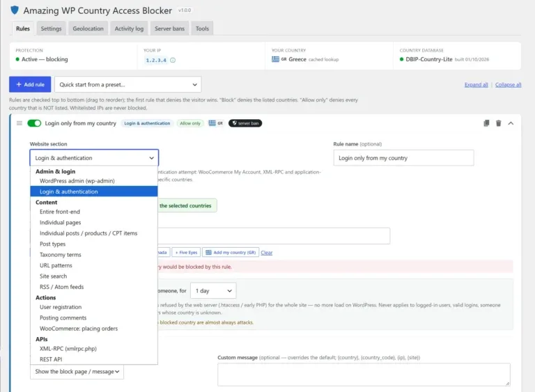The image size is (535, 392).
Task: Open the Rules tab
Action: [x=23, y=29]
